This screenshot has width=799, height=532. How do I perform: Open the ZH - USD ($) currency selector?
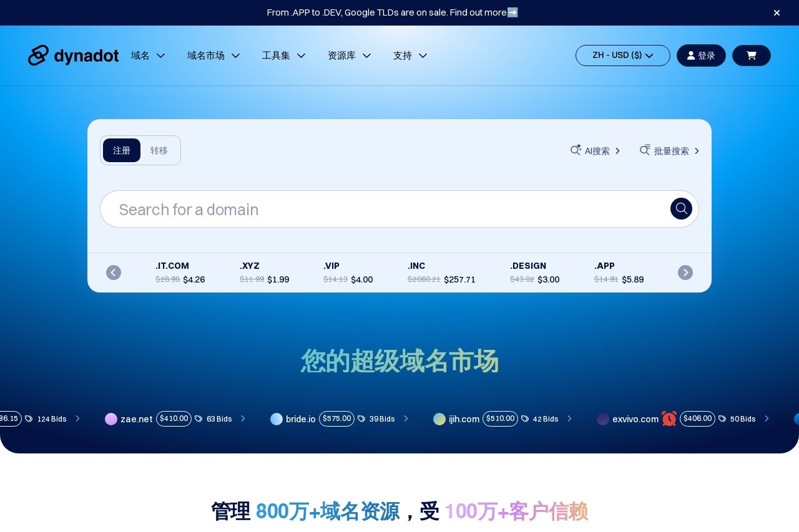(622, 56)
